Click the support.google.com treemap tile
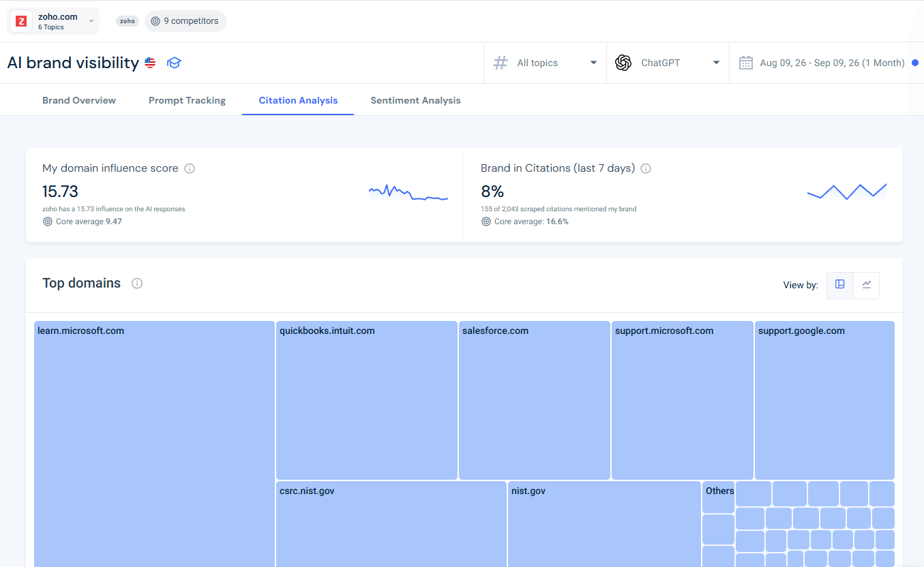 (x=824, y=400)
